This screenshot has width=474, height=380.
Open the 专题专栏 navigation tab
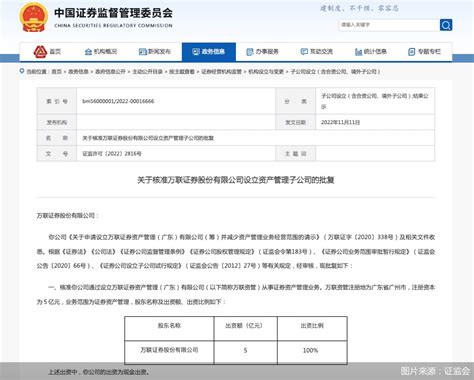[424, 52]
